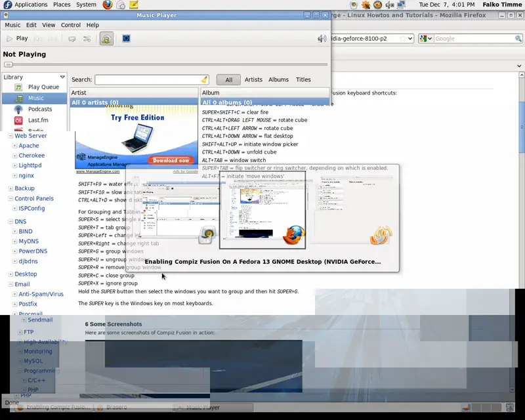Open the Places panel menu
The width and height of the screenshot is (525, 420).
[62, 5]
